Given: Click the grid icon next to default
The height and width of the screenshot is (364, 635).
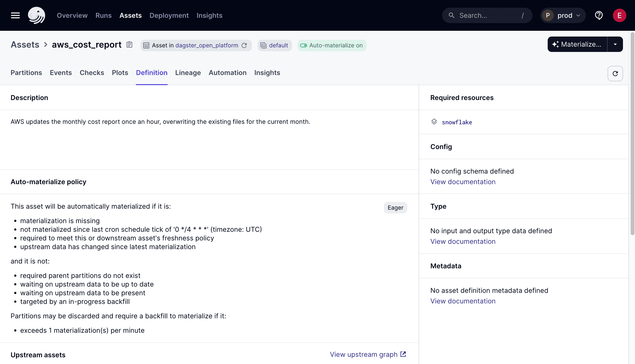Looking at the screenshot, I should pyautogui.click(x=263, y=45).
